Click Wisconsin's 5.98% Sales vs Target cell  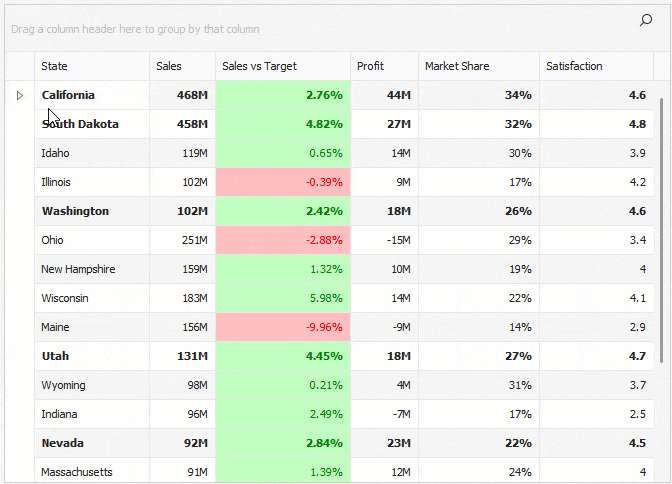click(x=282, y=298)
